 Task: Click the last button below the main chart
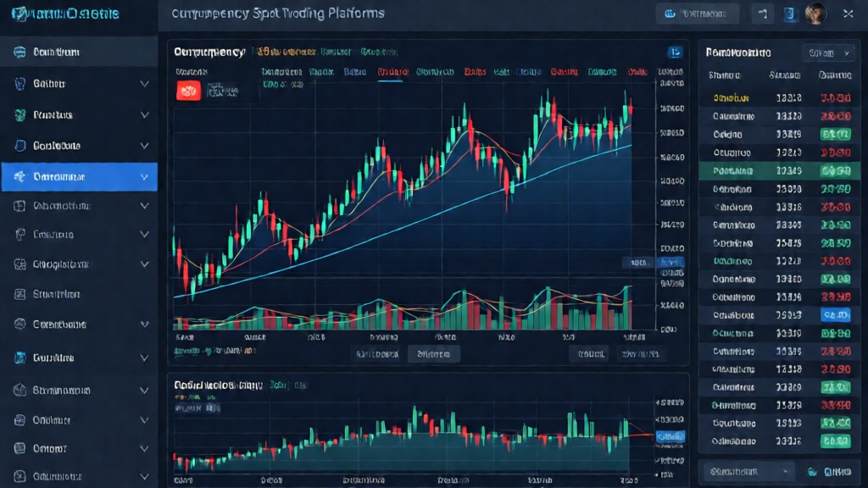click(640, 354)
